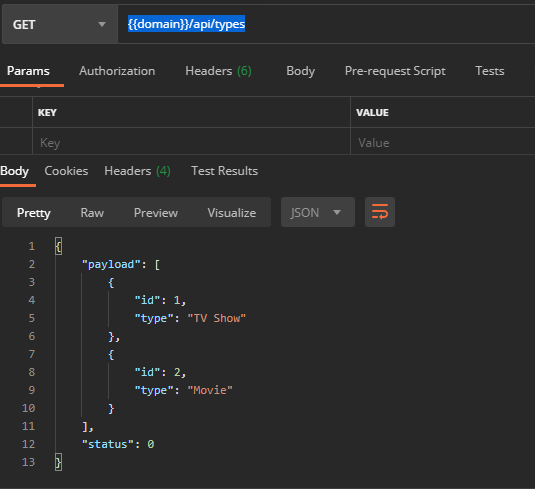The height and width of the screenshot is (489, 535).
Task: Switch to the Visualize response view
Action: (232, 213)
